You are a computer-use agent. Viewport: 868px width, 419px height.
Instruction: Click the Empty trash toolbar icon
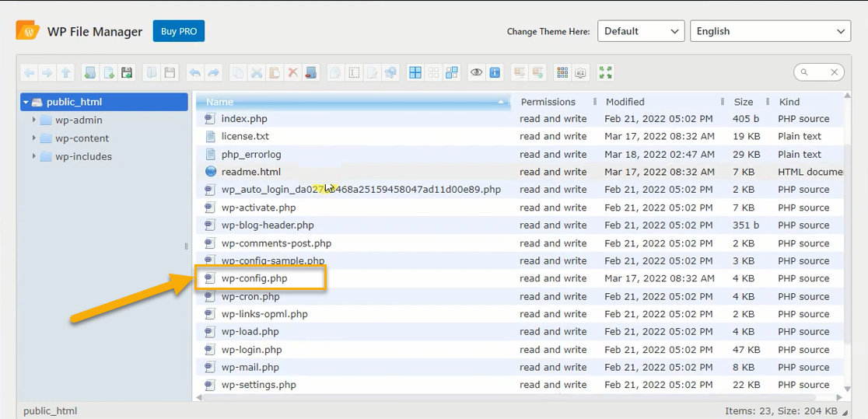point(311,72)
